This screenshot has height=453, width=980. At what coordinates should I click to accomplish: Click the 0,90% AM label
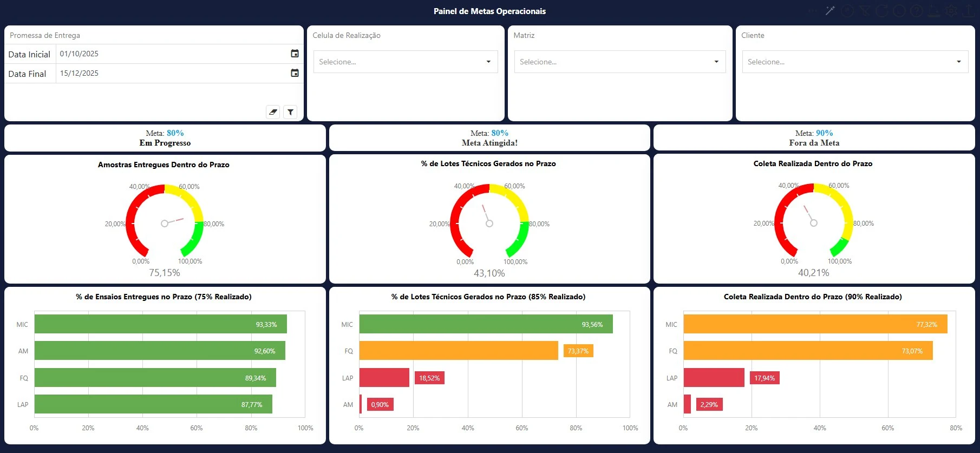(x=380, y=404)
